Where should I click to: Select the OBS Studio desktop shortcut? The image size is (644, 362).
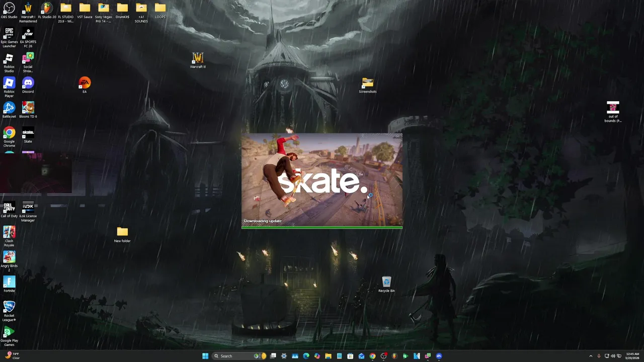pyautogui.click(x=9, y=11)
